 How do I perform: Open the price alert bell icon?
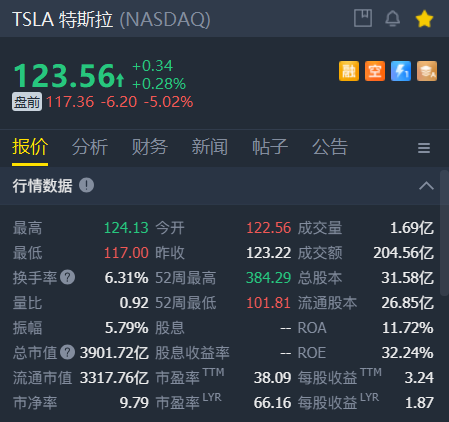coord(393,18)
